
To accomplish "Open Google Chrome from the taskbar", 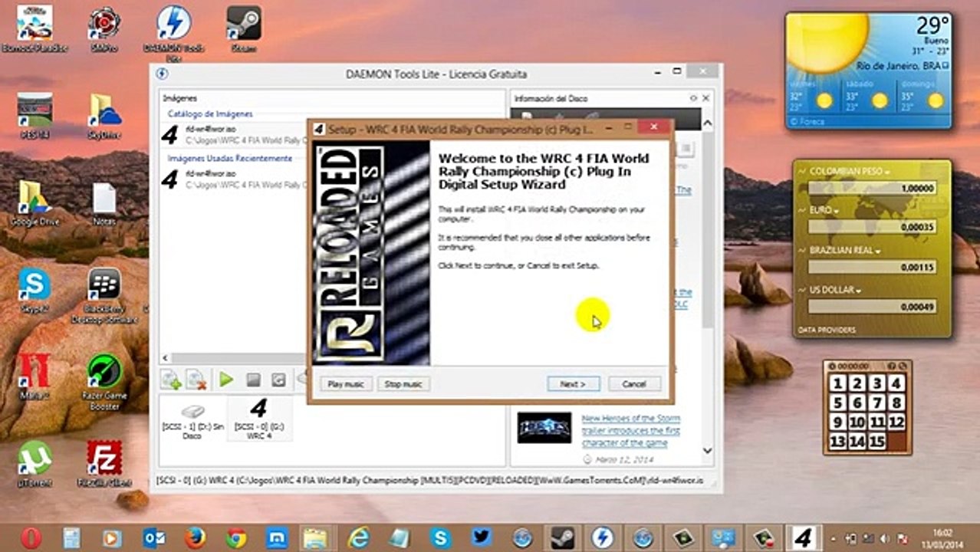I will (x=236, y=538).
